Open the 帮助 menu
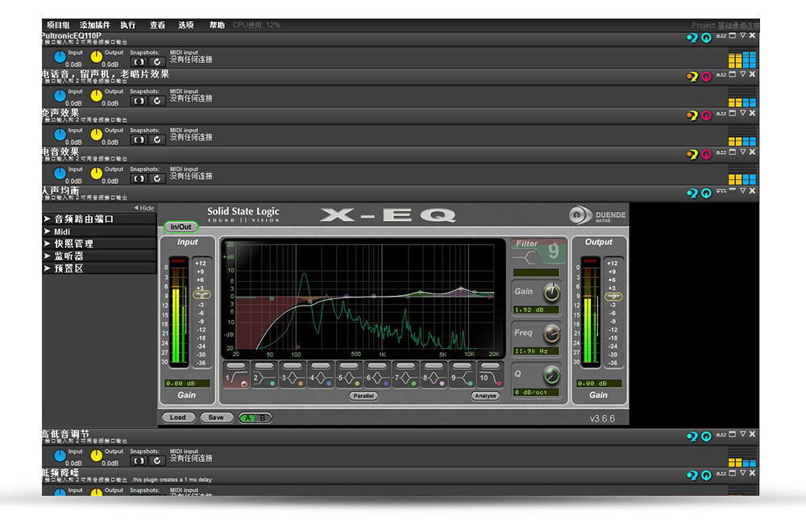This screenshot has width=806, height=532. (217, 25)
